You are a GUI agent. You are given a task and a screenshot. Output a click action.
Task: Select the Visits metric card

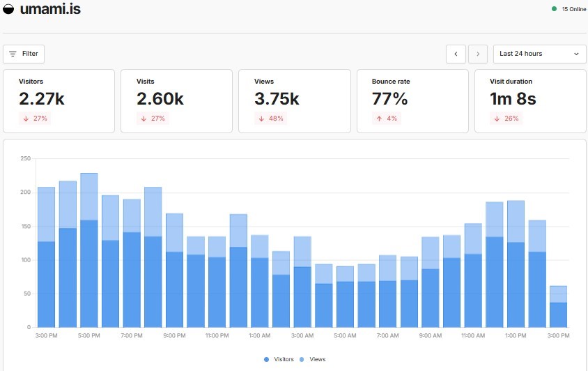pyautogui.click(x=176, y=101)
